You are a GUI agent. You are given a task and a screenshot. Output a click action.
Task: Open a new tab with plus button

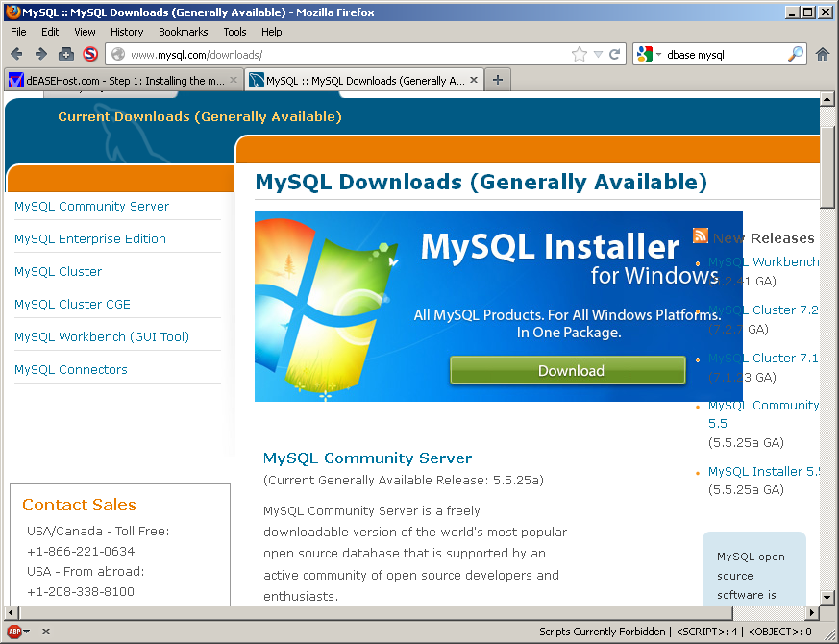tap(498, 80)
